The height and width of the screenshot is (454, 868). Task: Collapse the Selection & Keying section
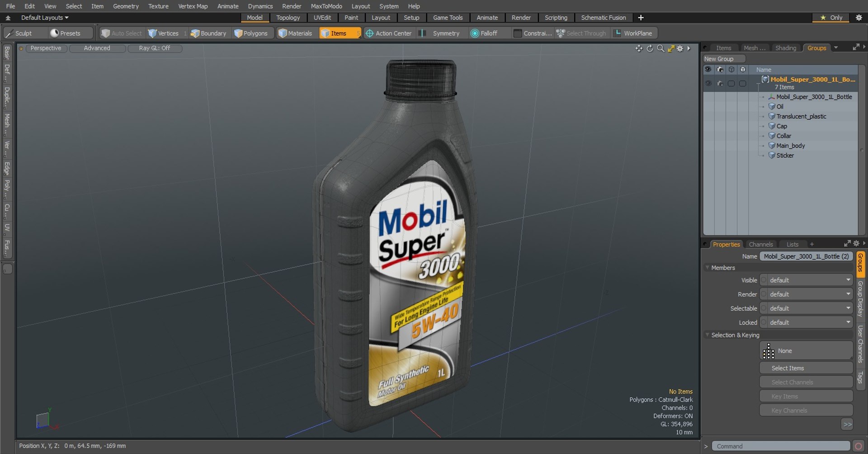coord(708,335)
